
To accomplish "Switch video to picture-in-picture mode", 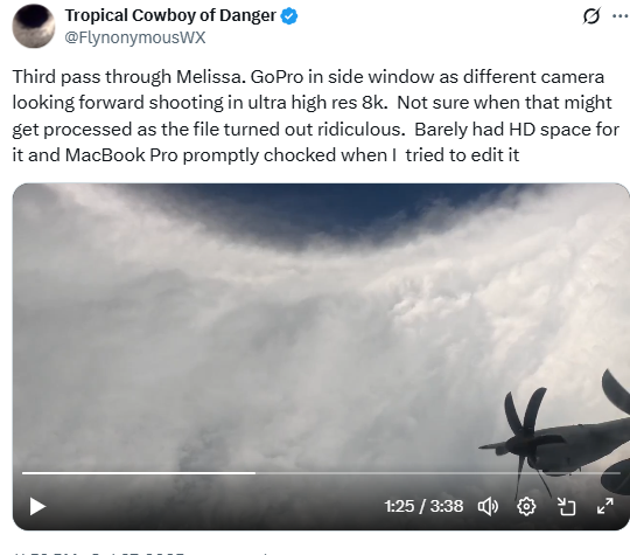I will 566,506.
